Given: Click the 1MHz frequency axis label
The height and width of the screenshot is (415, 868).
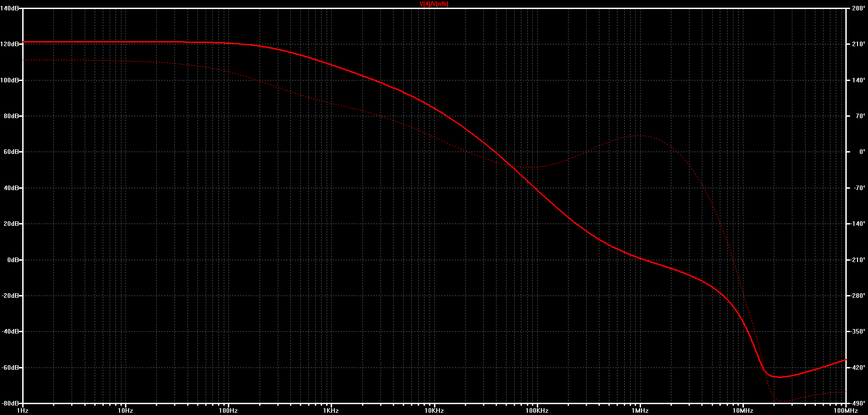Looking at the screenshot, I should [640, 411].
